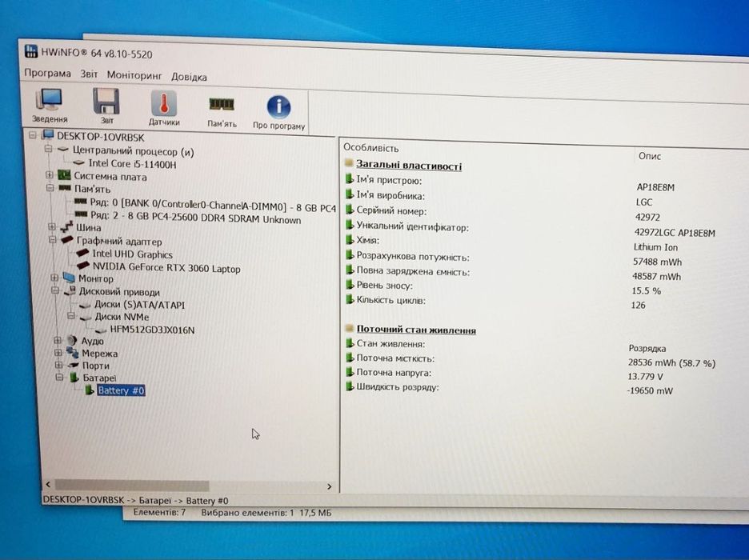Screen dimensions: 749x560
Task: Select memory Ряд: 0 BANK 0 entry
Action: 213,207
